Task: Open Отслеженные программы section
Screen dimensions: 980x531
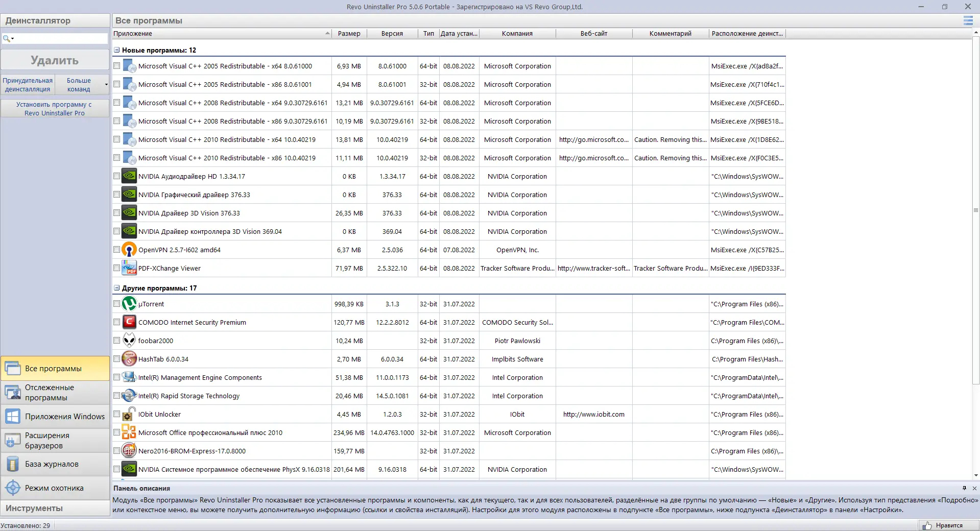Action: (x=55, y=393)
